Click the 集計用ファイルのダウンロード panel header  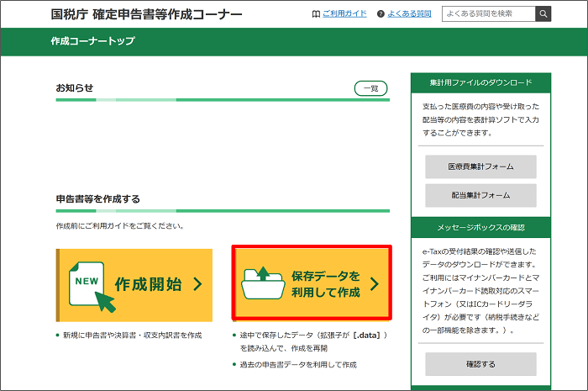coord(480,83)
